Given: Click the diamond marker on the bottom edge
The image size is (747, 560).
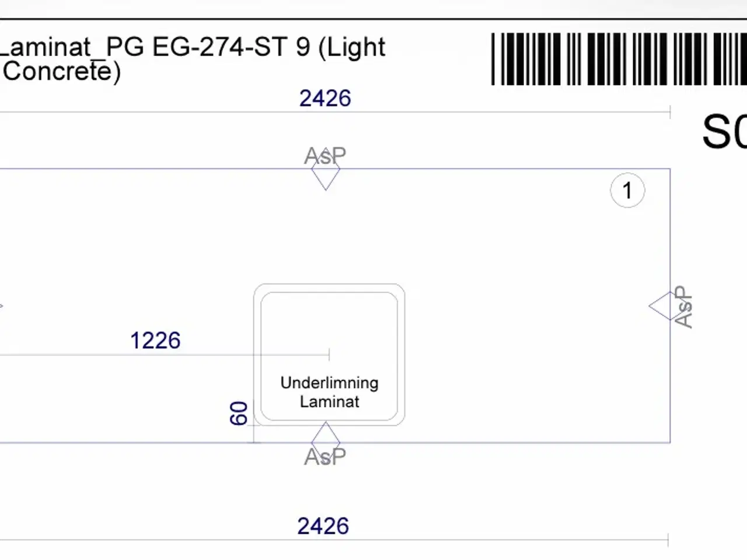Looking at the screenshot, I should point(326,437).
